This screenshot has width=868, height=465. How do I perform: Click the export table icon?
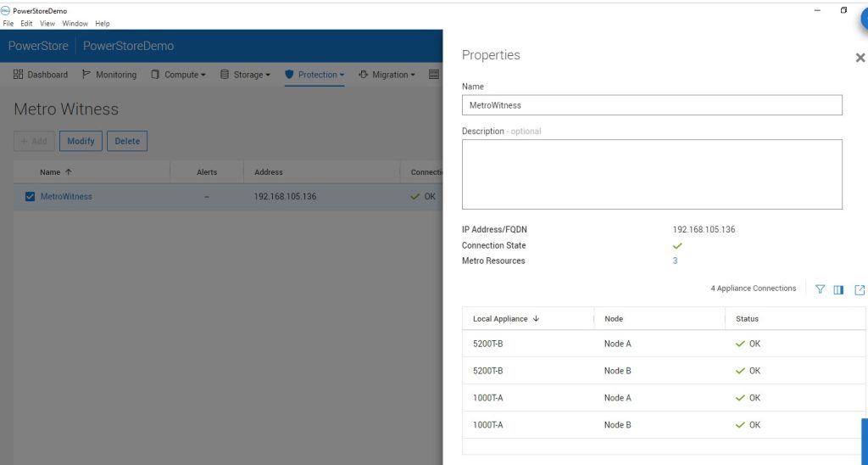(x=859, y=289)
